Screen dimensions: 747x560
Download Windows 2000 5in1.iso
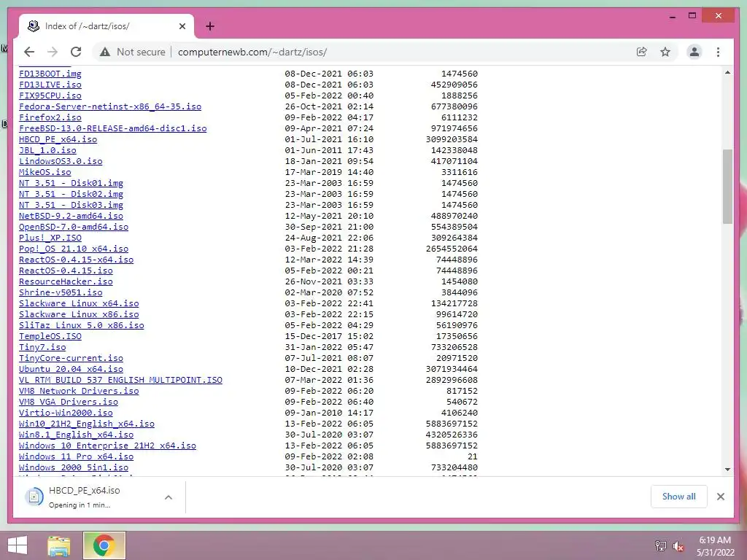tap(74, 468)
